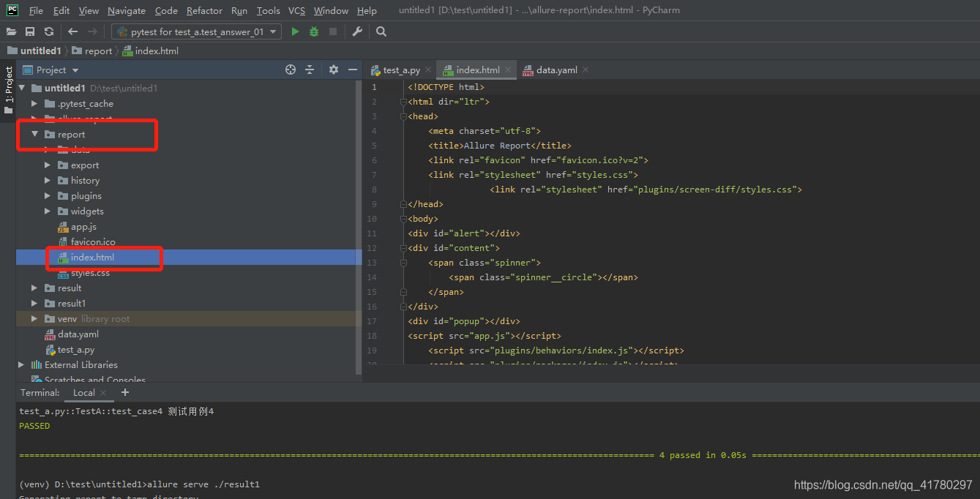The height and width of the screenshot is (499, 980).
Task: Run the pytest configuration with green play icon
Action: [295, 31]
